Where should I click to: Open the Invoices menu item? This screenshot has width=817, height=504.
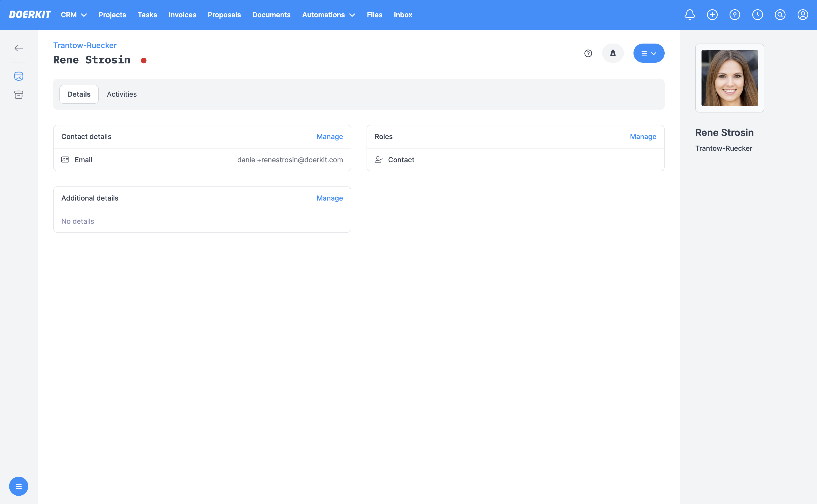(182, 15)
